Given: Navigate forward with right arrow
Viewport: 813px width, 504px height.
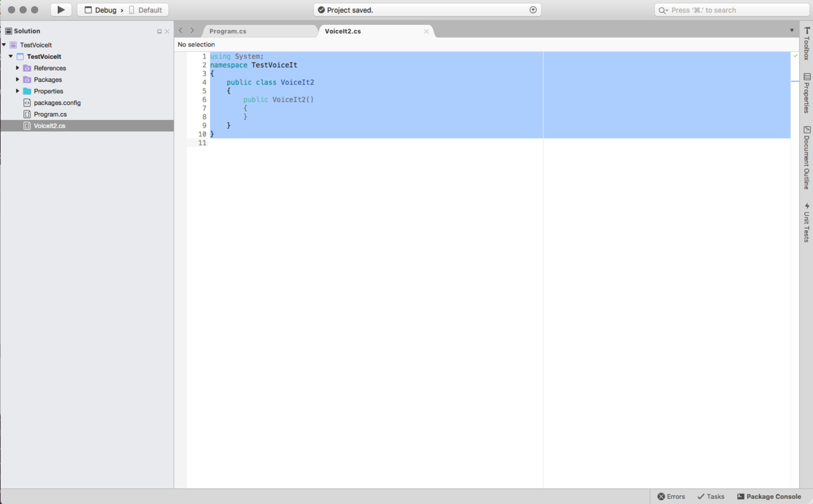Looking at the screenshot, I should (192, 30).
